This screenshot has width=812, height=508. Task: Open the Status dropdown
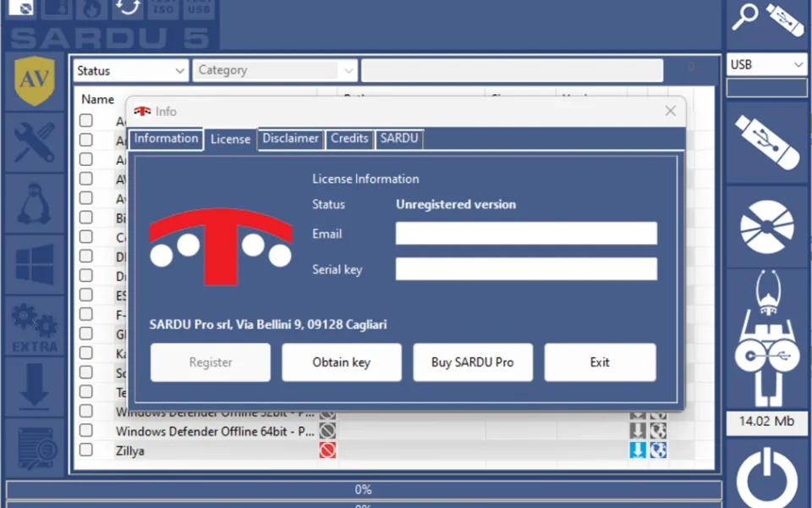pos(130,70)
